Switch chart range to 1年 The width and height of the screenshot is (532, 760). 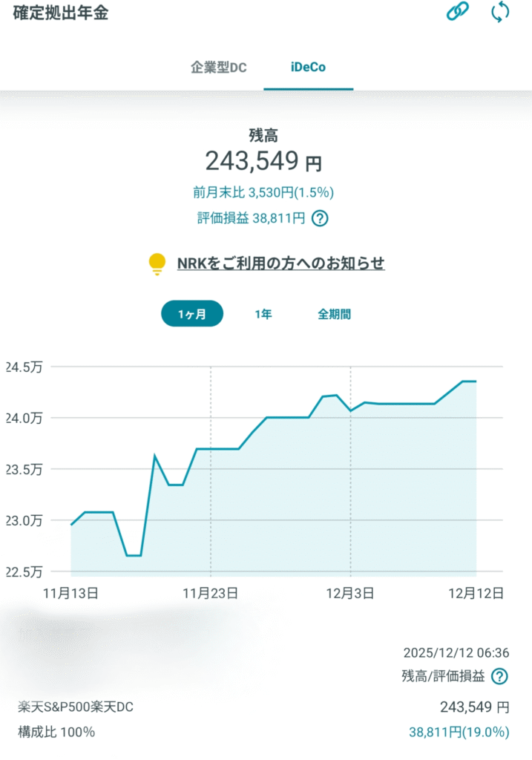point(263,314)
